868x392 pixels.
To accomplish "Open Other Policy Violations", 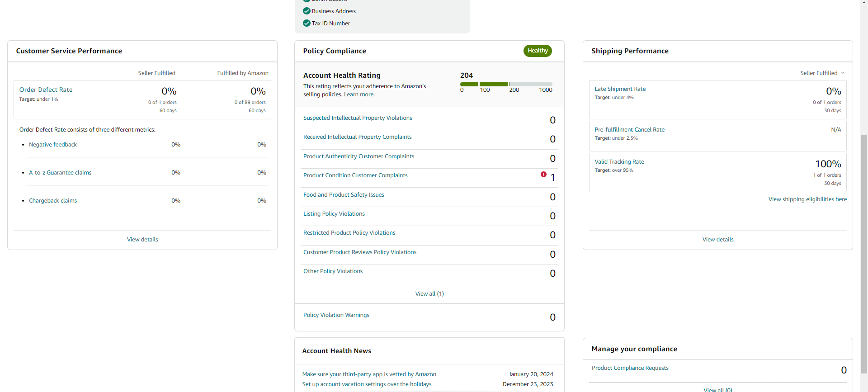I will 333,271.
